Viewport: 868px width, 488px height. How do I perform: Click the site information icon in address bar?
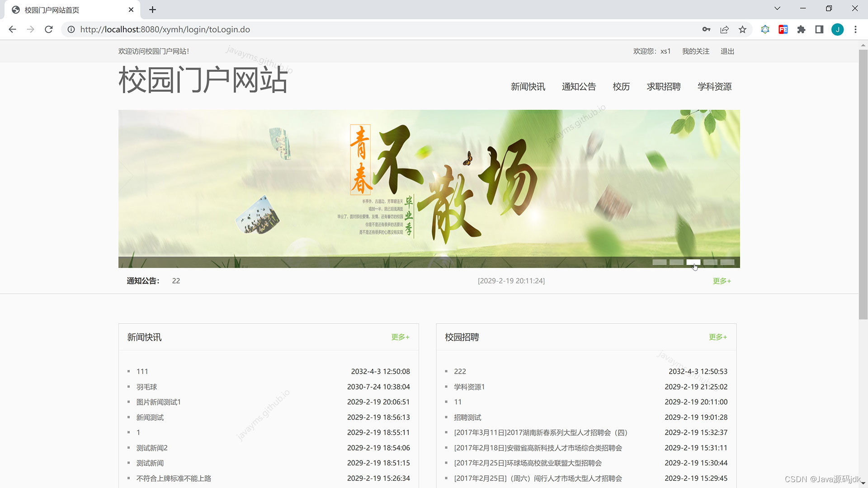[71, 29]
